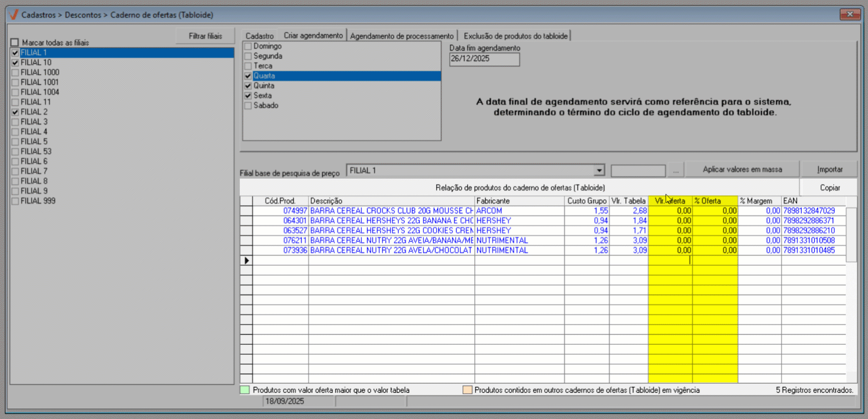Click the orange legend color box

click(x=467, y=390)
